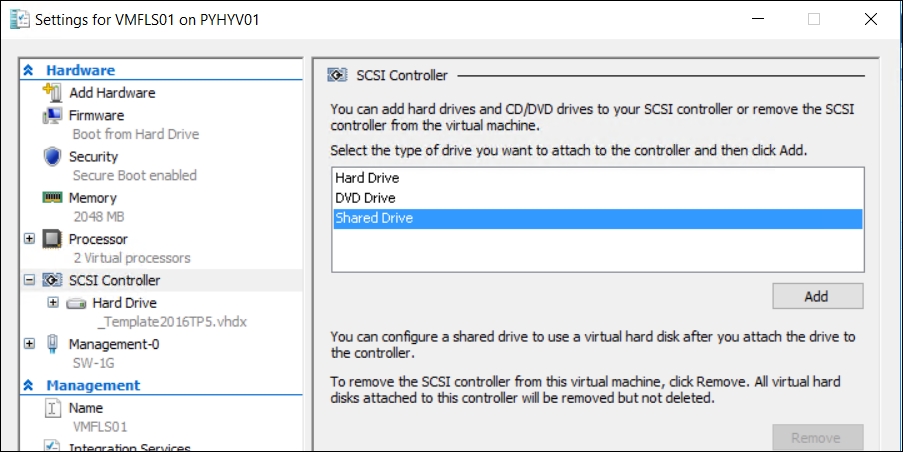Expand the Processor tree node
Screen dimensions: 903x452
click(x=29, y=239)
